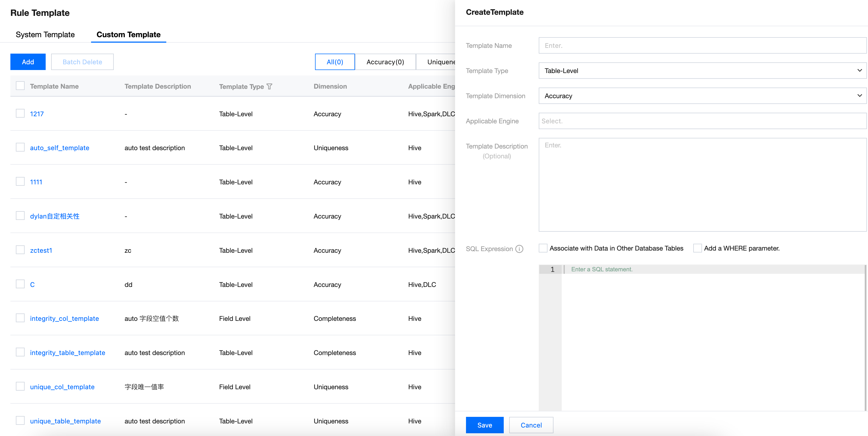This screenshot has width=868, height=436.
Task: Focus the Template Name input field
Action: [x=702, y=45]
